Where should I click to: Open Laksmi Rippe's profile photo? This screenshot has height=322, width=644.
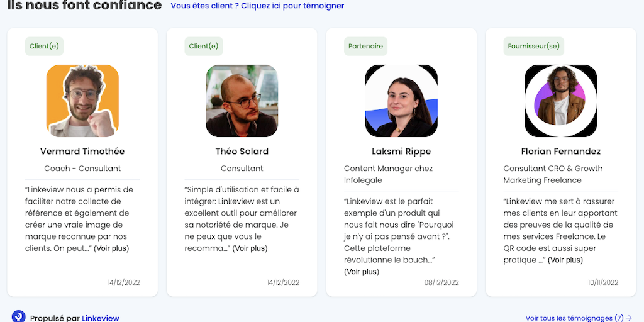pyautogui.click(x=401, y=101)
